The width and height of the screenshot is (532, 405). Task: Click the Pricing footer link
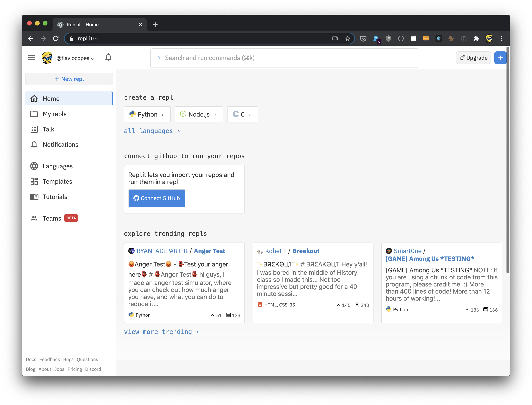pos(75,369)
